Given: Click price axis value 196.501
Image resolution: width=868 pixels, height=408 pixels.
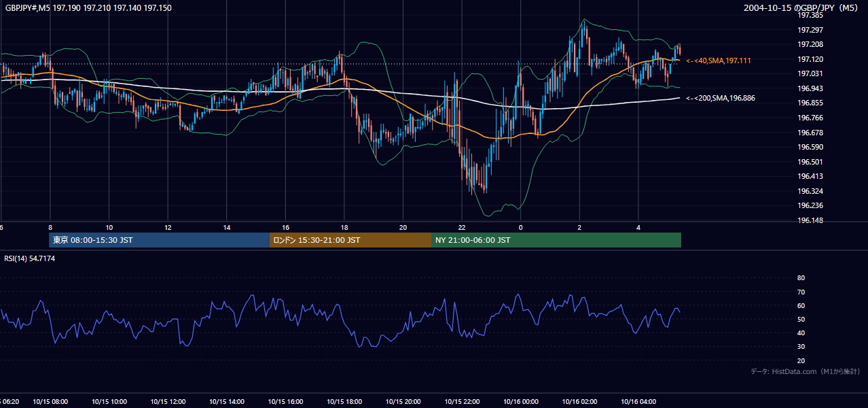Looking at the screenshot, I should pyautogui.click(x=810, y=162).
